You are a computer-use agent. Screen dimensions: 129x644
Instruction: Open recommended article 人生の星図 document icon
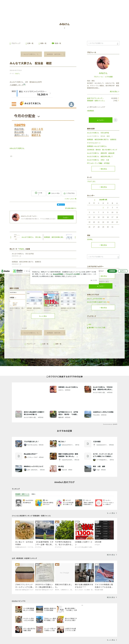click(x=88, y=444)
